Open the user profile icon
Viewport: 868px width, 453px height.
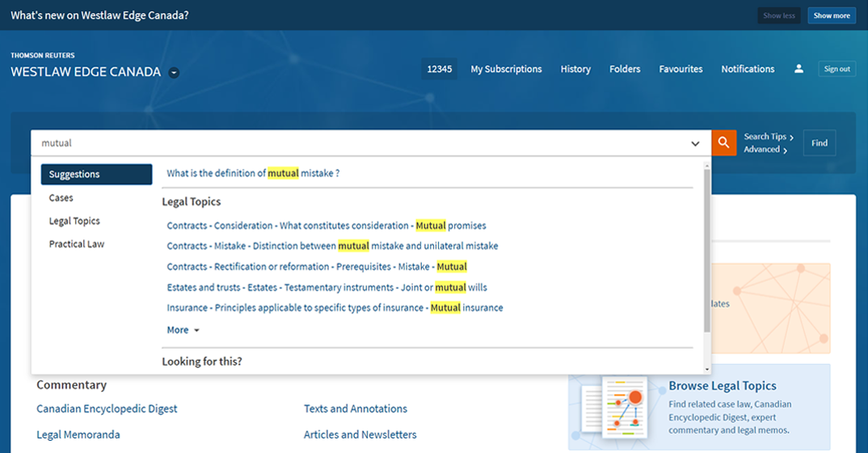point(798,69)
